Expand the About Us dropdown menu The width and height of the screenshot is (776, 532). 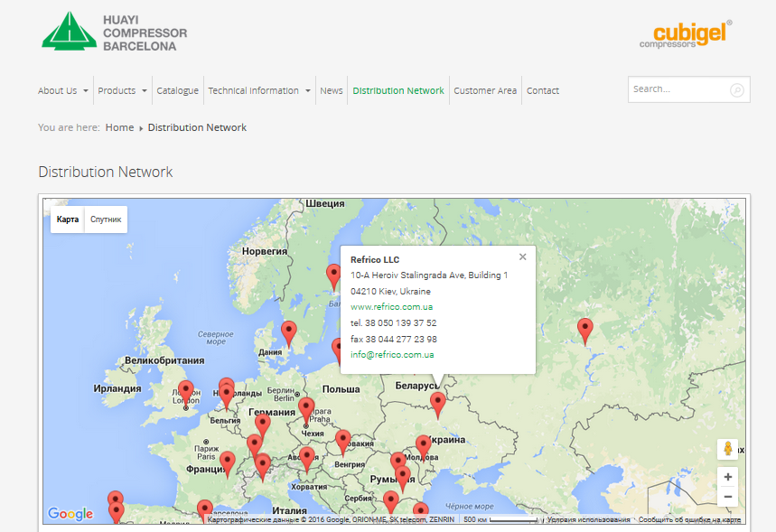click(x=63, y=90)
